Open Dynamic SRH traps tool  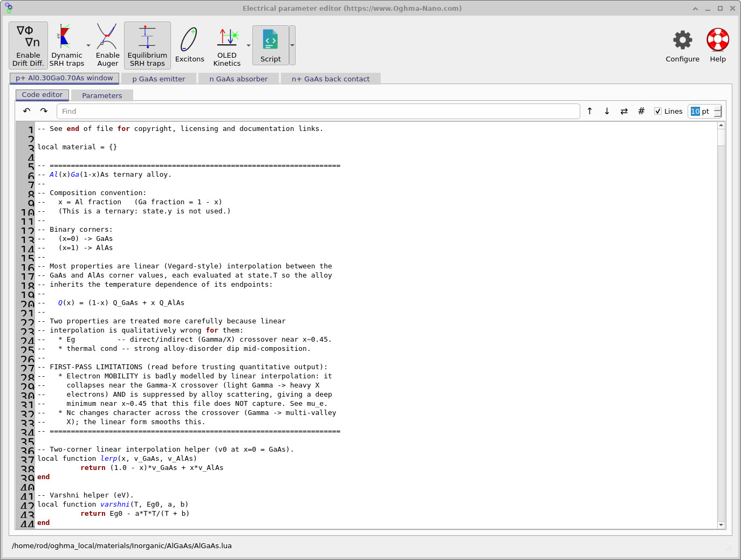click(67, 45)
